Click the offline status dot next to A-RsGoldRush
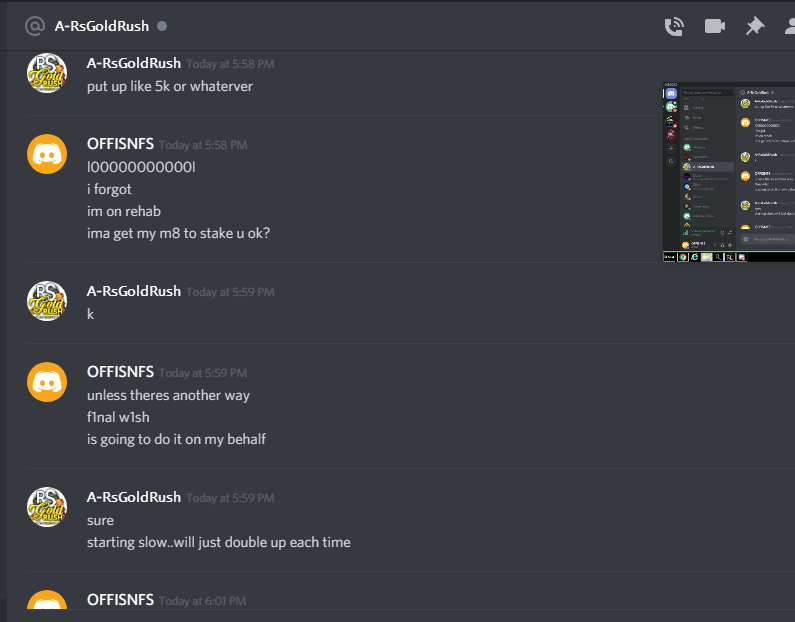The height and width of the screenshot is (622, 795). (x=162, y=26)
